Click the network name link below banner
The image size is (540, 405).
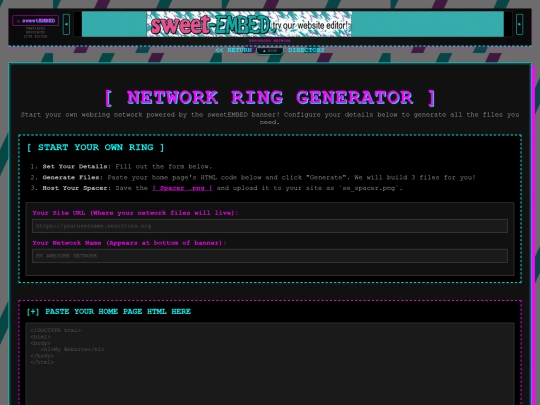tap(270, 41)
